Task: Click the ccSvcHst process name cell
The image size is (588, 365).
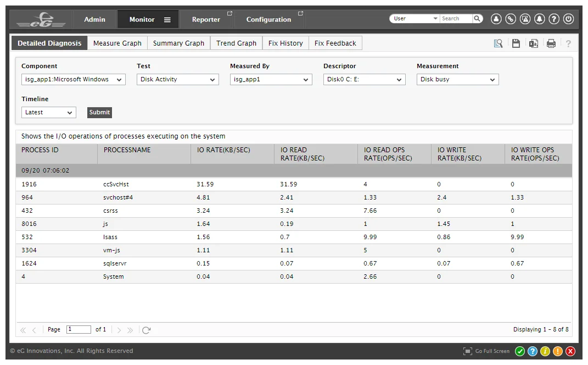Action: (x=116, y=184)
